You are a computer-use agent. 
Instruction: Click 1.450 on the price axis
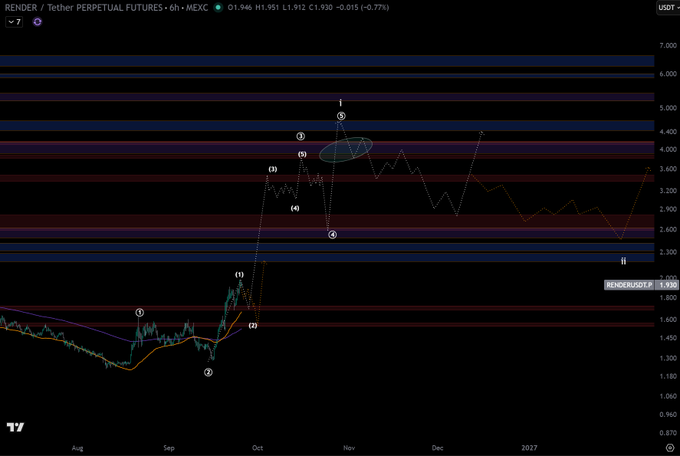click(x=668, y=338)
